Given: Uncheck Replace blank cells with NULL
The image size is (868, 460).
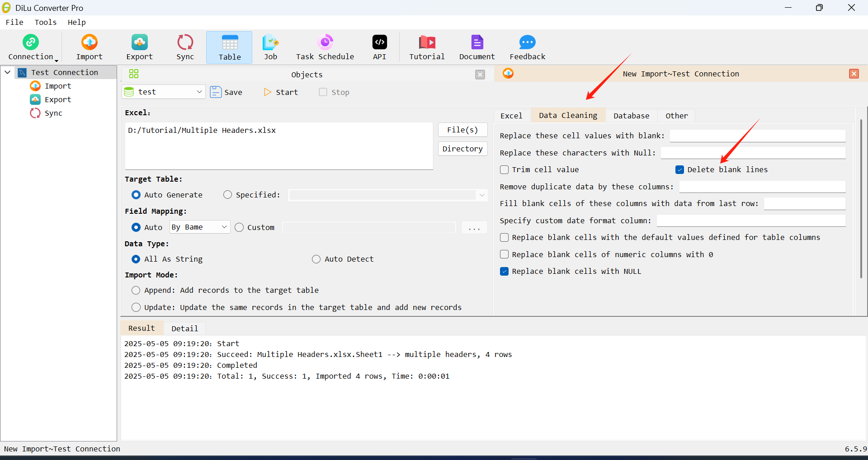Looking at the screenshot, I should click(505, 271).
